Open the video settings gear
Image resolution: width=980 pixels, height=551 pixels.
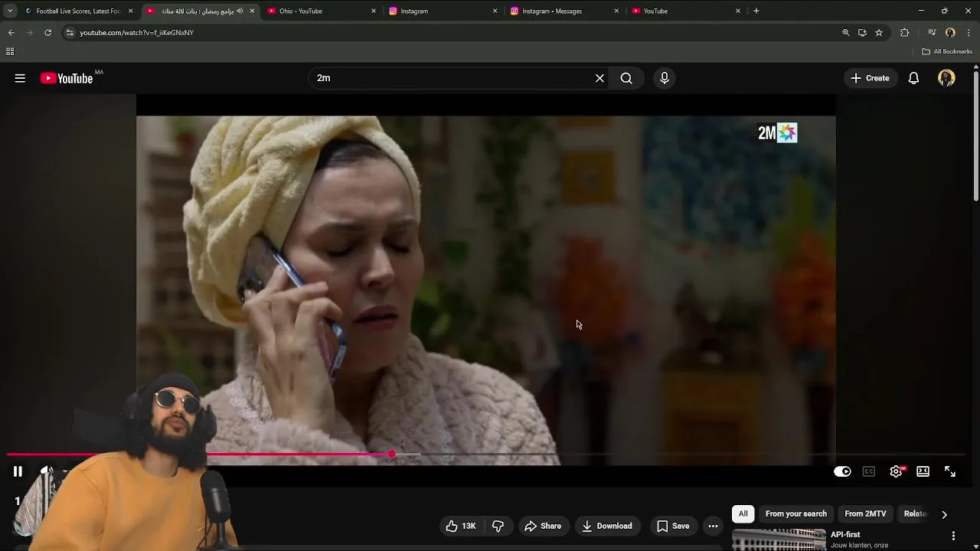[896, 471]
